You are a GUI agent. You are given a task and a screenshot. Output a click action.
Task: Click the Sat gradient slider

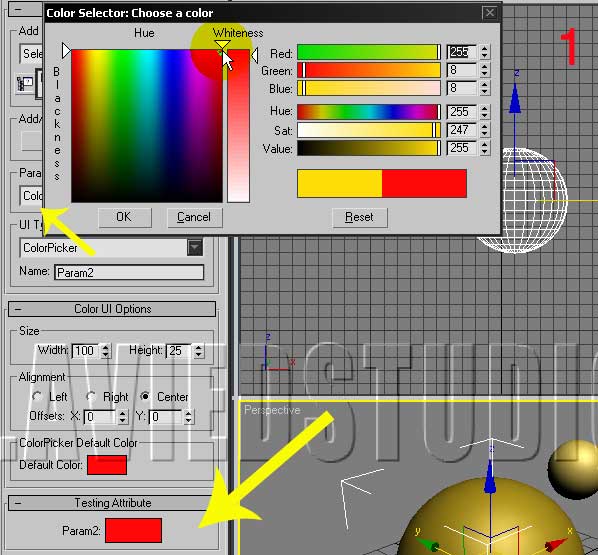pyautogui.click(x=369, y=130)
